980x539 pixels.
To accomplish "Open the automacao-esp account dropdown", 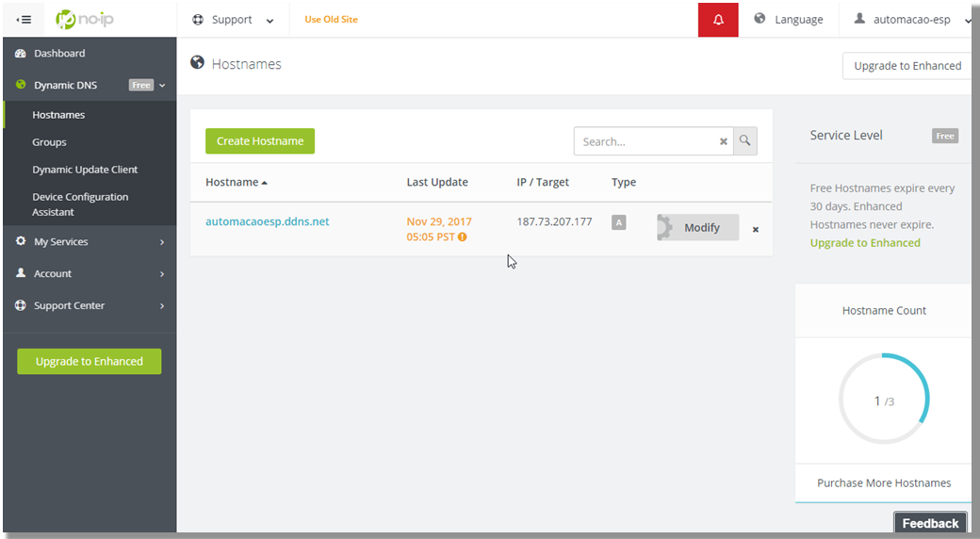I will pyautogui.click(x=912, y=20).
